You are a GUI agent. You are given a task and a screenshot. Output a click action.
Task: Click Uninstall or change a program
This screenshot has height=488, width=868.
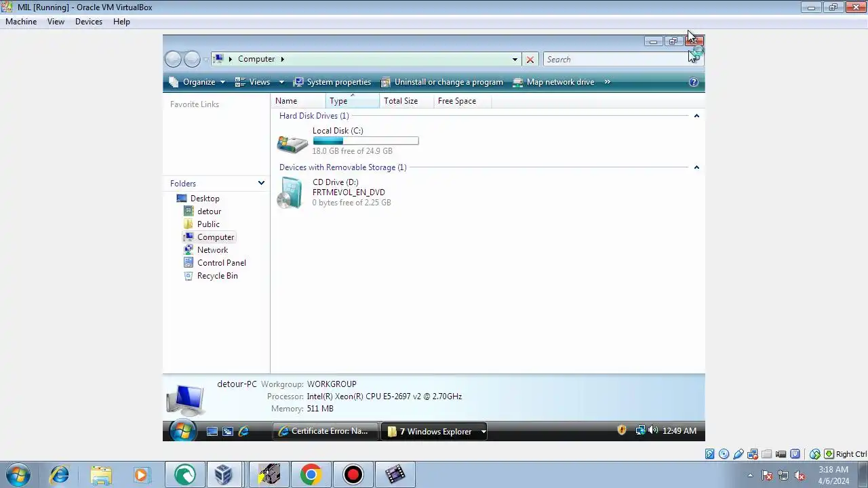(x=442, y=82)
